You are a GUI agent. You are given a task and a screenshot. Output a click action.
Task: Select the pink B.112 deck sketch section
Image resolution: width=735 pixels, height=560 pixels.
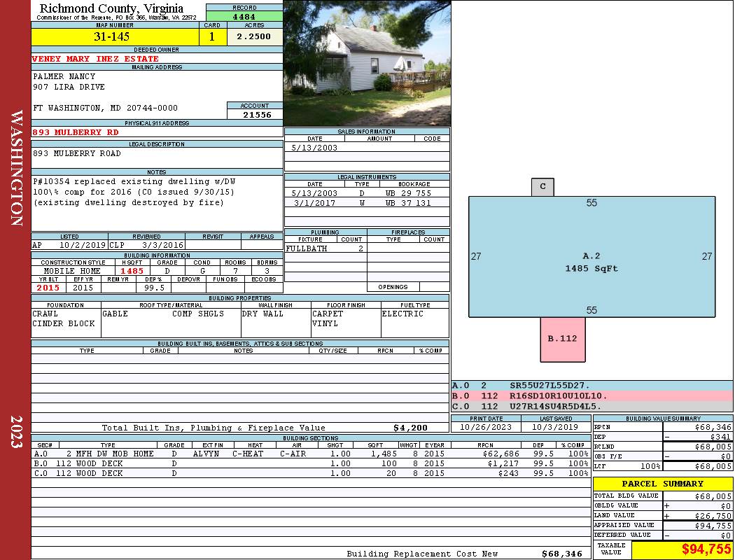pos(562,339)
